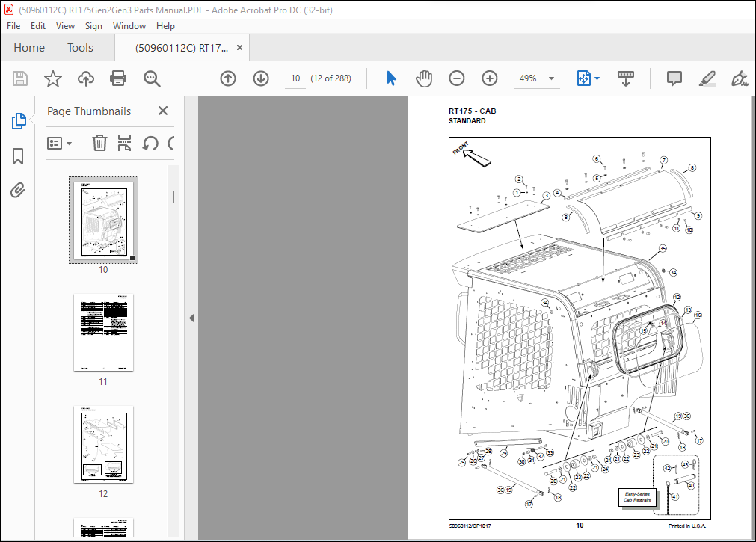The image size is (756, 542).
Task: Activate the hand pan tool
Action: (424, 78)
